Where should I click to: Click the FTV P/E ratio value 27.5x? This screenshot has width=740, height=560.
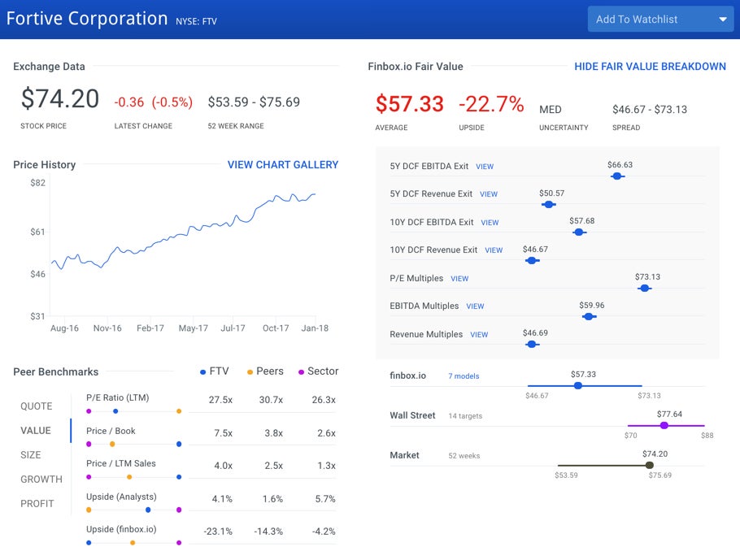point(221,400)
